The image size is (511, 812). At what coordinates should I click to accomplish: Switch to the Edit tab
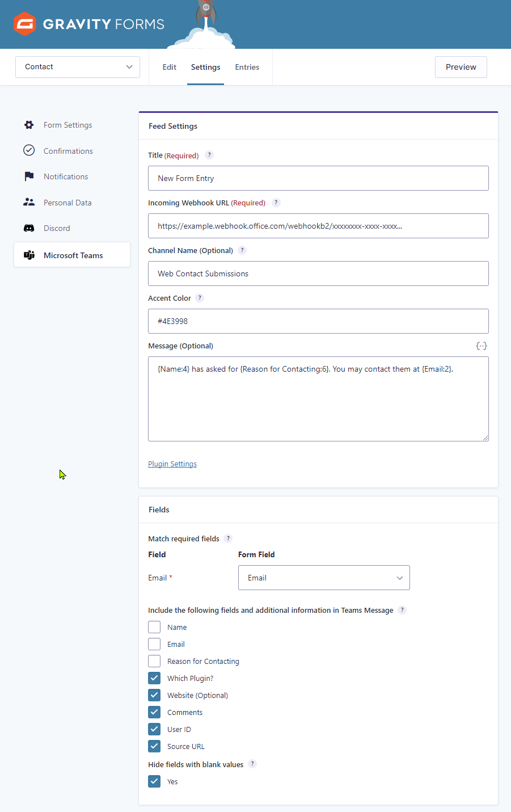pyautogui.click(x=169, y=66)
